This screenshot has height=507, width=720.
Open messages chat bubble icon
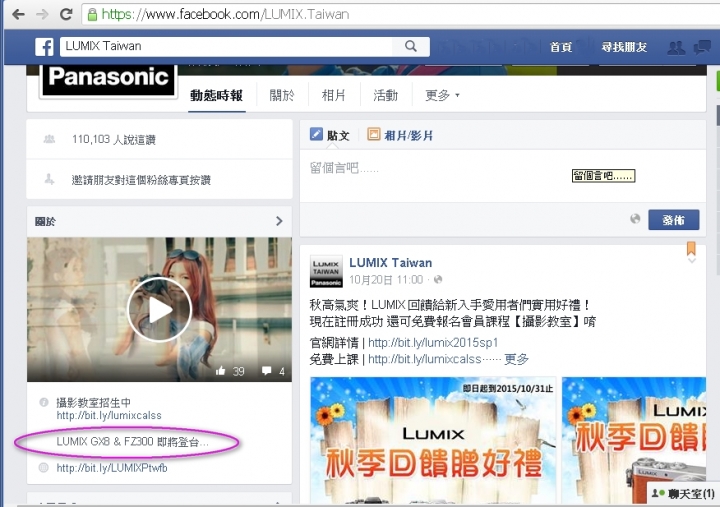coord(702,47)
